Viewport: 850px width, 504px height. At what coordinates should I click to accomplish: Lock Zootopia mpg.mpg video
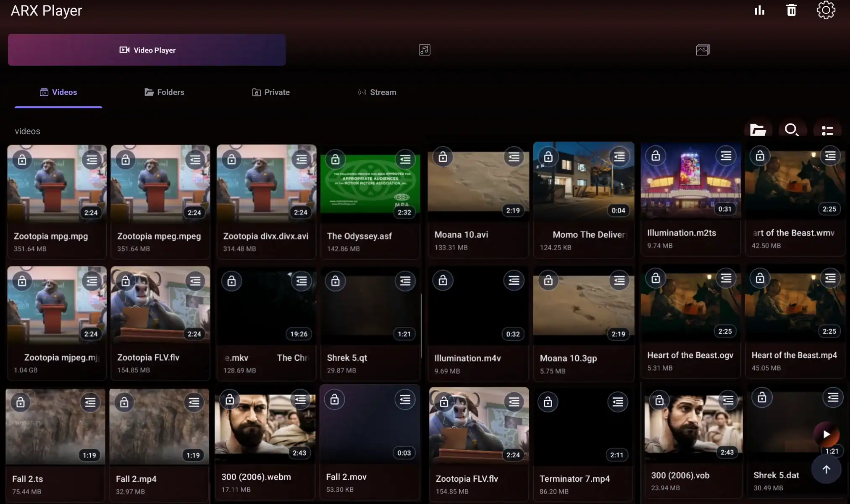(x=22, y=160)
